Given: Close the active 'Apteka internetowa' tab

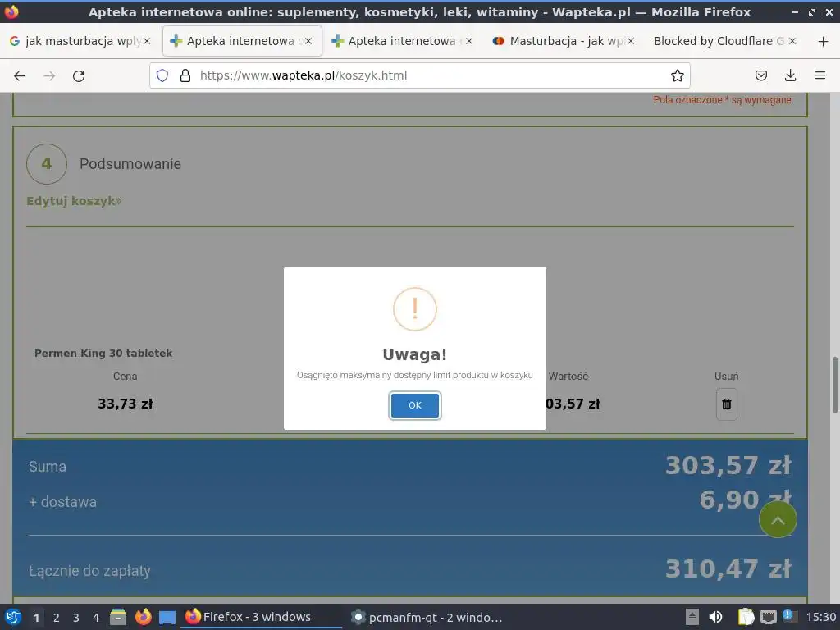Looking at the screenshot, I should point(308,41).
